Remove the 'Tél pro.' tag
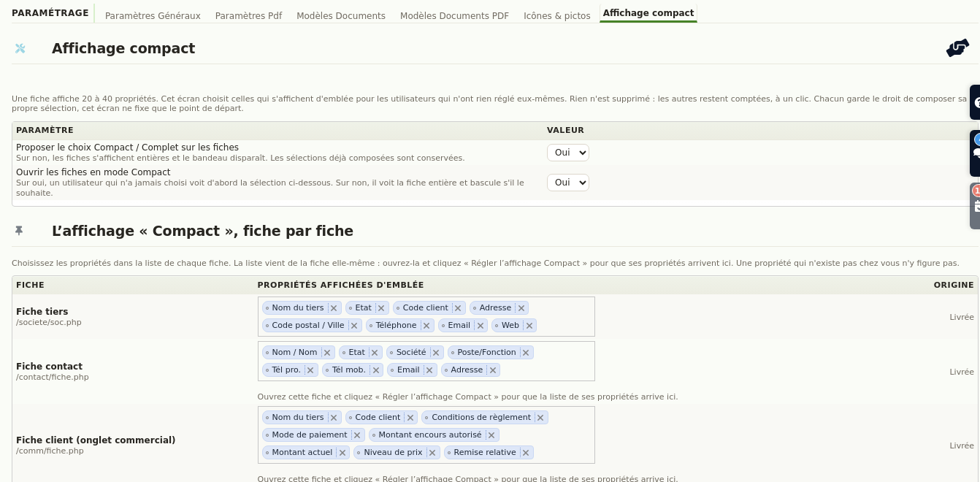Viewport: 980px width, 482px height. (x=310, y=370)
